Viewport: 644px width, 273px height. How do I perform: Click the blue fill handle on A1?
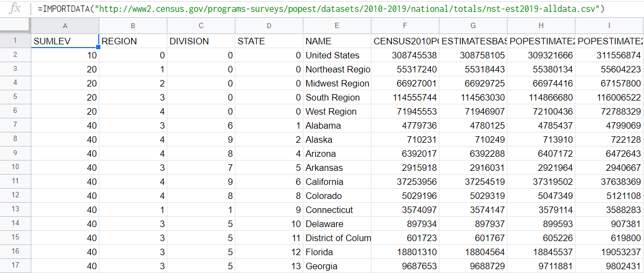pos(99,47)
